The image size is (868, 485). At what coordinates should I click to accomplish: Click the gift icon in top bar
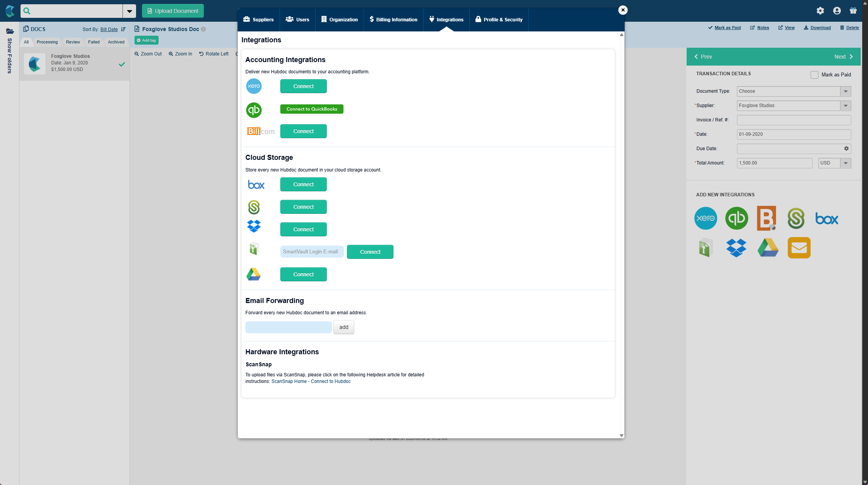click(853, 11)
